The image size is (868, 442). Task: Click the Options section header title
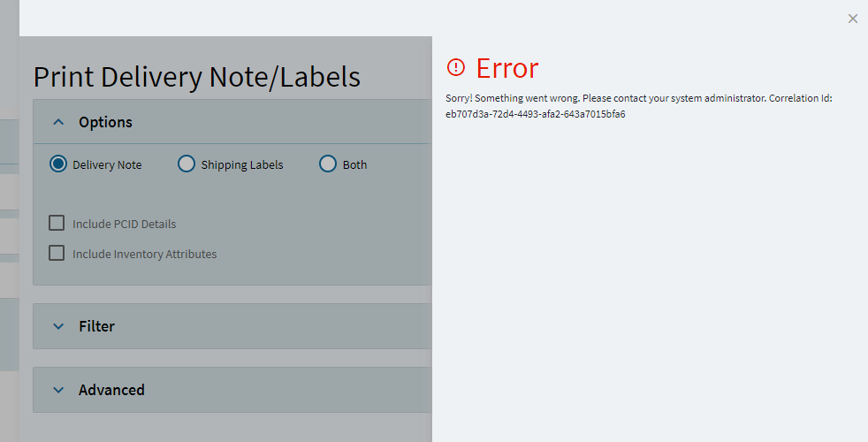point(105,122)
